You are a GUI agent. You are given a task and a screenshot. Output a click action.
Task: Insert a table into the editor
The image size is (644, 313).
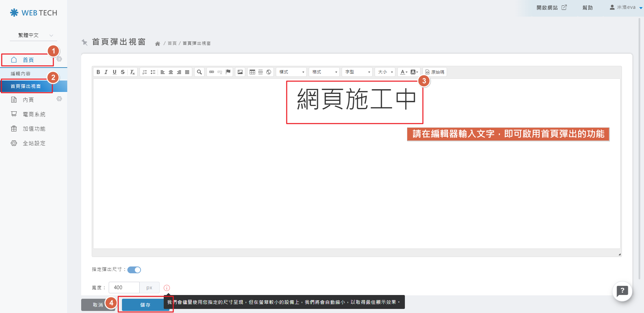(252, 72)
